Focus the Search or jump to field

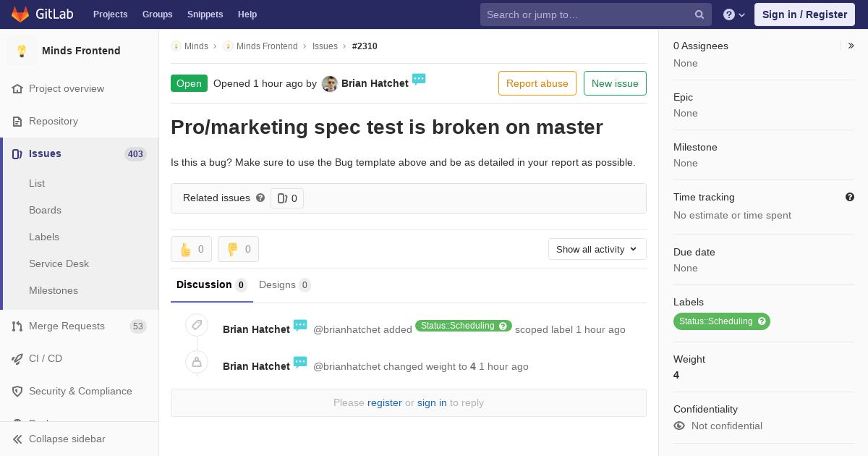pos(596,14)
